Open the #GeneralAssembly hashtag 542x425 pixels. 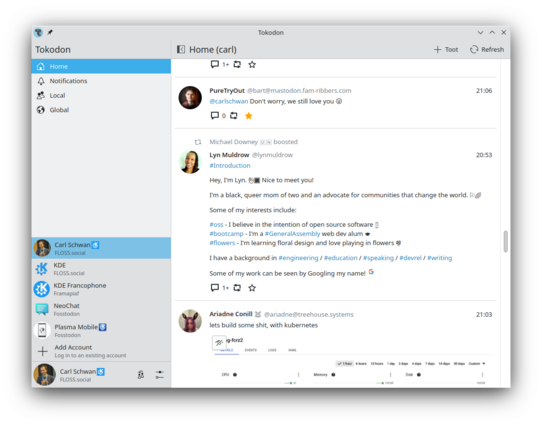pyautogui.click(x=292, y=234)
